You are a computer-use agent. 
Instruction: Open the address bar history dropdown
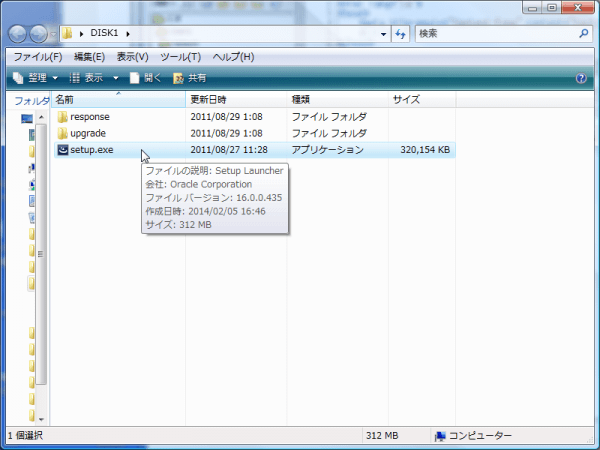[x=383, y=34]
